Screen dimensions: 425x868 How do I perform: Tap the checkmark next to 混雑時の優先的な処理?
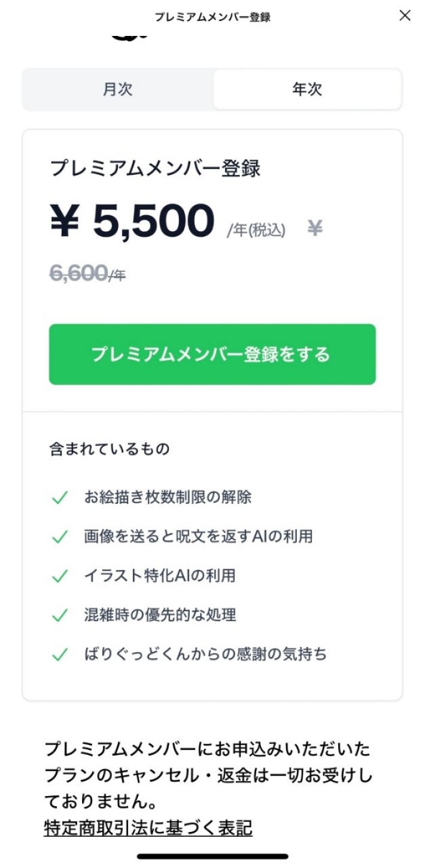pyautogui.click(x=60, y=616)
